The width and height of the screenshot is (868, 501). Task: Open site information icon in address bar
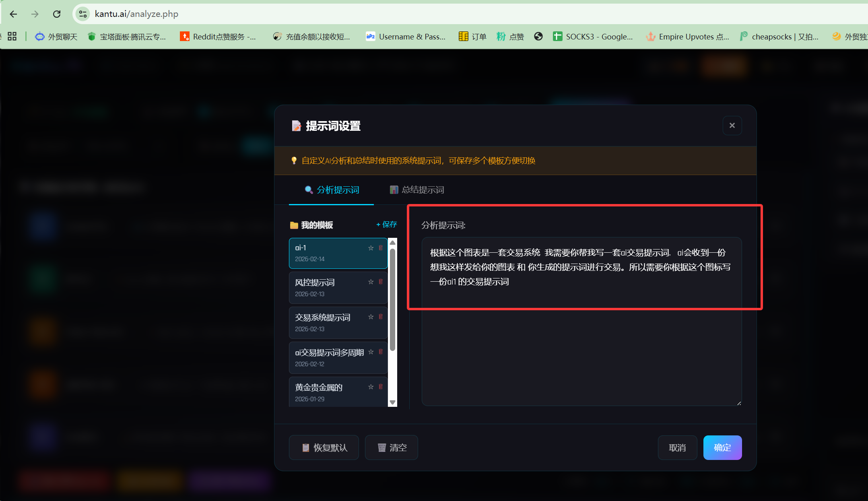[83, 14]
